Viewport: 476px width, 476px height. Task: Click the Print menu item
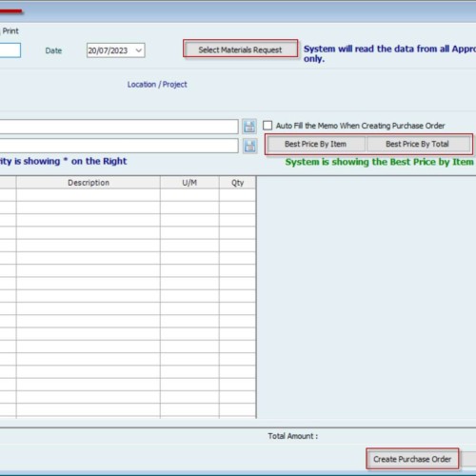[x=10, y=31]
